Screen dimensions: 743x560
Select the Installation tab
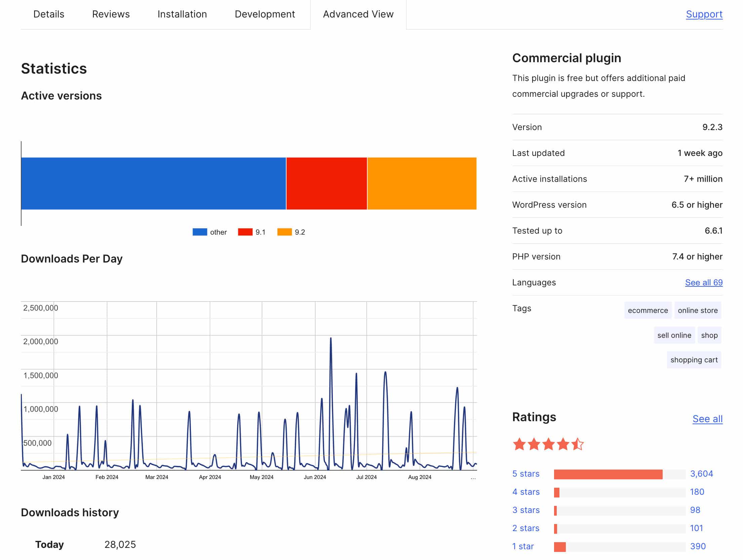(x=182, y=14)
